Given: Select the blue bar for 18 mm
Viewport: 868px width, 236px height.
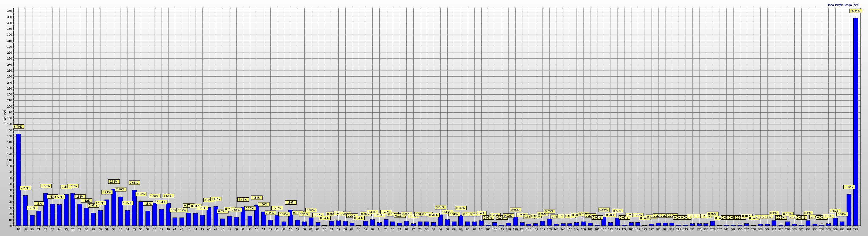Looking at the screenshot, I should click(x=18, y=179).
